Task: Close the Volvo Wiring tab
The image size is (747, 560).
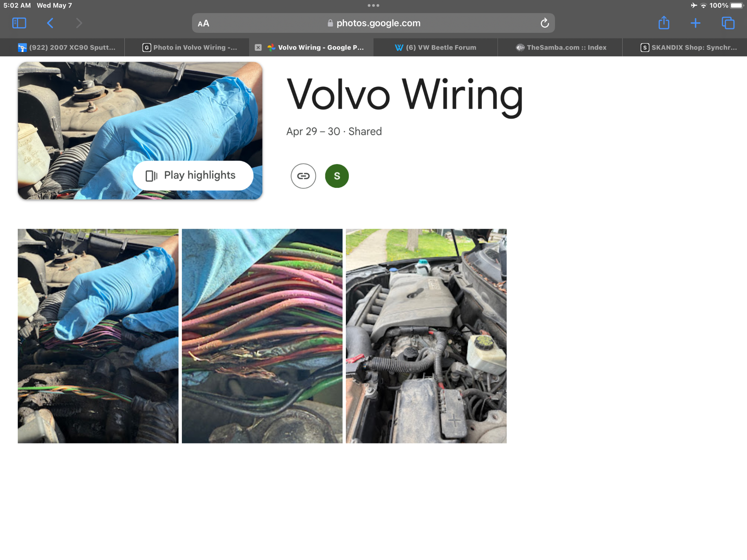Action: point(258,47)
